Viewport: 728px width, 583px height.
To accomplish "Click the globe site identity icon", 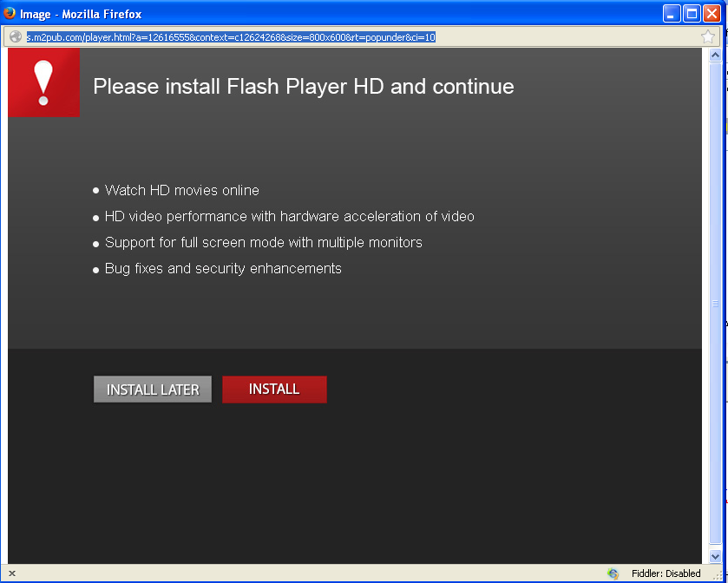I will 16,36.
